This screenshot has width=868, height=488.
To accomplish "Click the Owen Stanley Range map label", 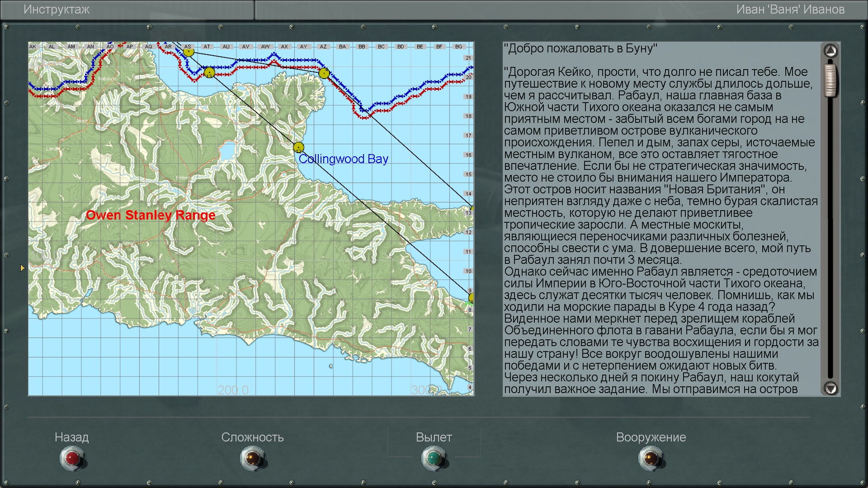I will pyautogui.click(x=151, y=215).
